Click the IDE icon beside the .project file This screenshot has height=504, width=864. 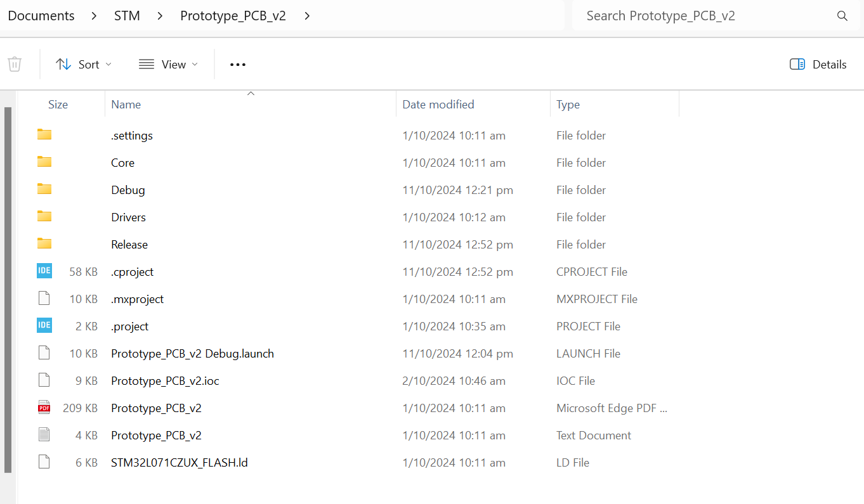coord(44,325)
